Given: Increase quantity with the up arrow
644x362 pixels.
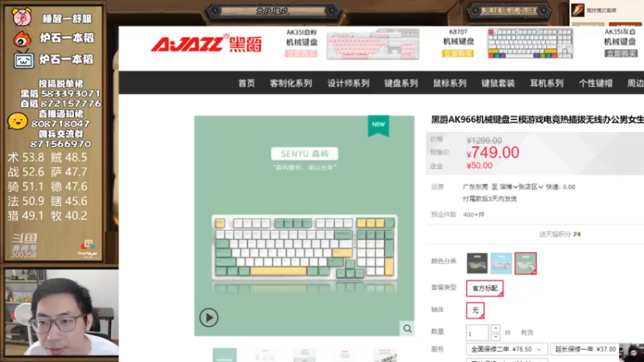Looking at the screenshot, I should pos(495,328).
